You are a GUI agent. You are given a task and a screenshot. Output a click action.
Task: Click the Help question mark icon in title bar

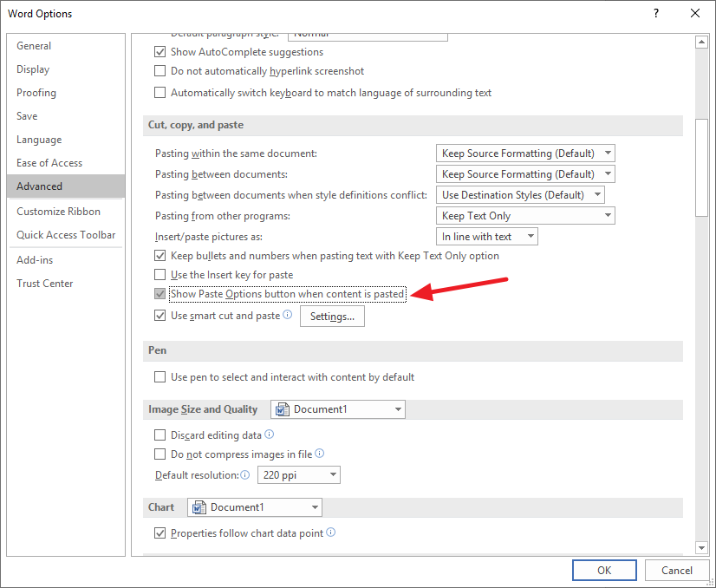656,13
